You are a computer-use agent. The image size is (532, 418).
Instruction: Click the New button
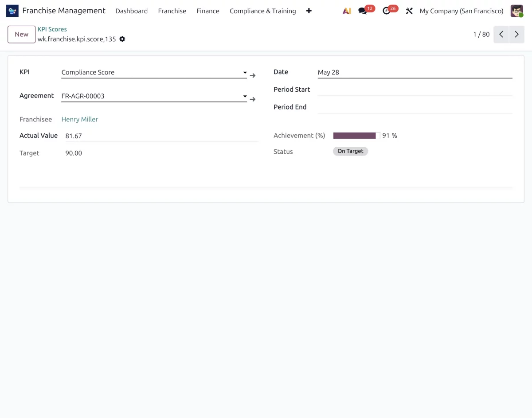(x=22, y=35)
